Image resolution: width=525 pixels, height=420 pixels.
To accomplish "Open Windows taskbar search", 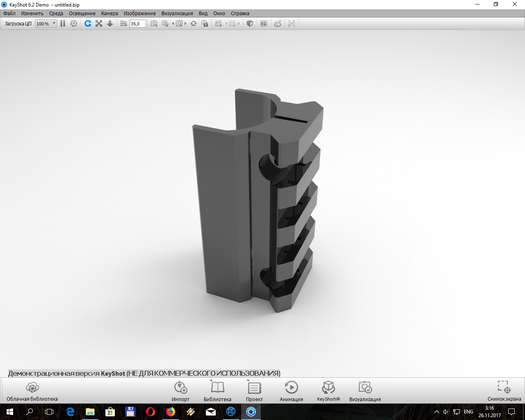I will click(30, 412).
